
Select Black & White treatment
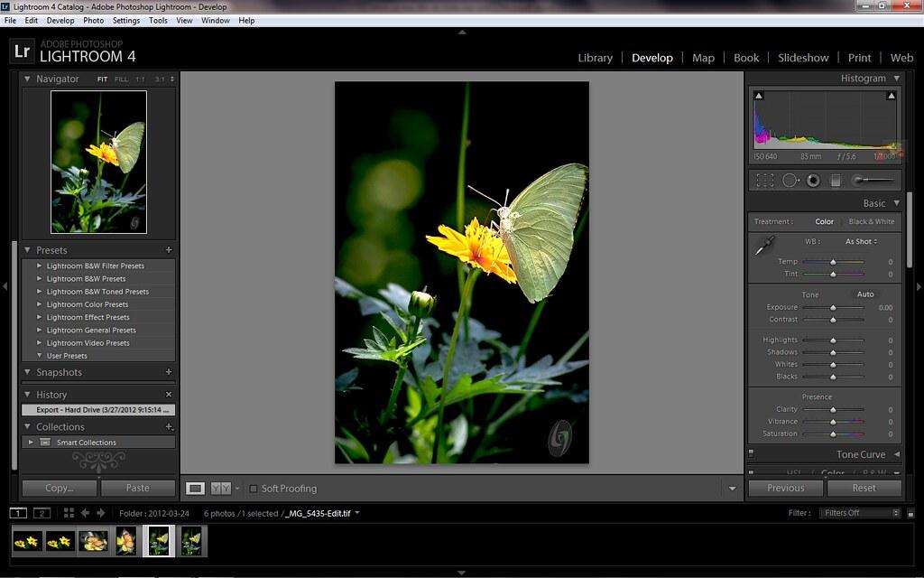point(872,222)
